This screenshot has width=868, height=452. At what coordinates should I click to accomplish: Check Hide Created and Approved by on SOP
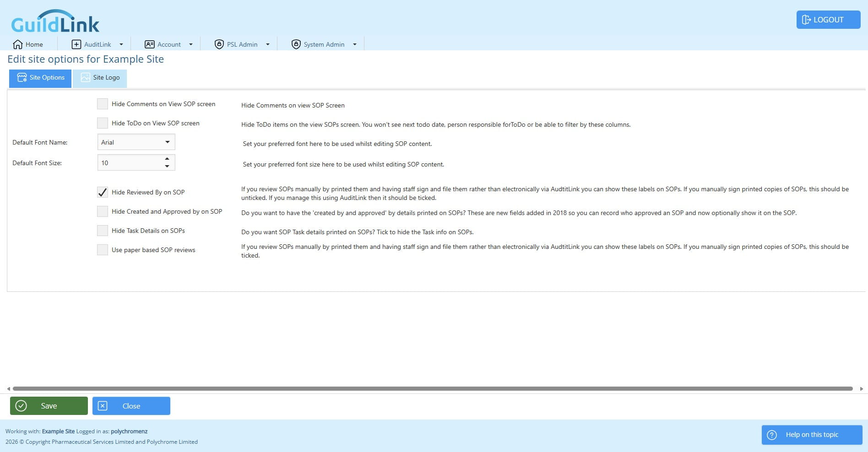[x=103, y=211]
